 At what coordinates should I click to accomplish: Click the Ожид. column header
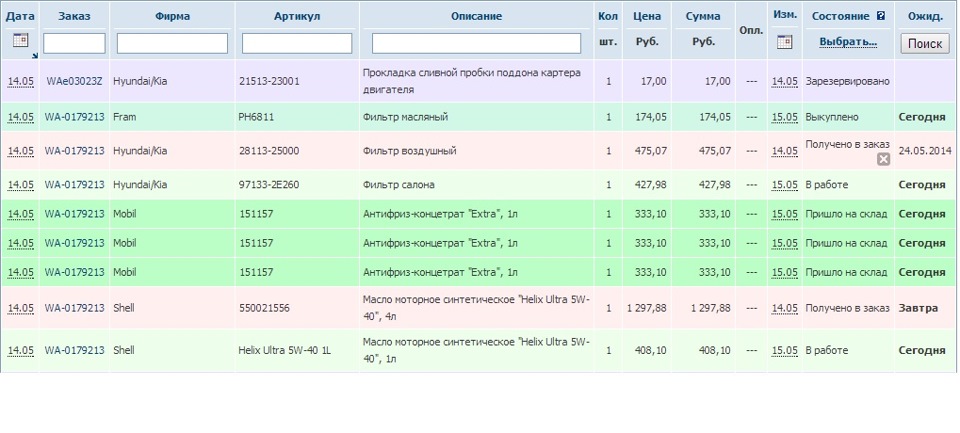point(925,16)
